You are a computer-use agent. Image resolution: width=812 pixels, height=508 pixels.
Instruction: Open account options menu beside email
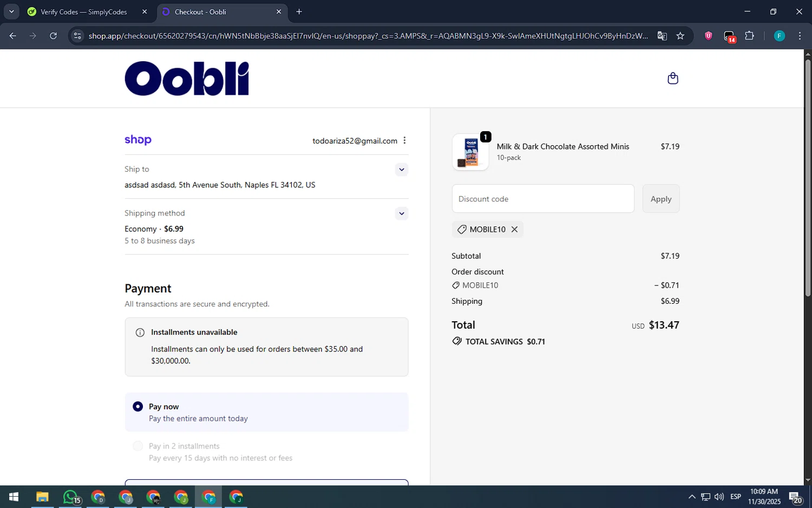(x=404, y=140)
